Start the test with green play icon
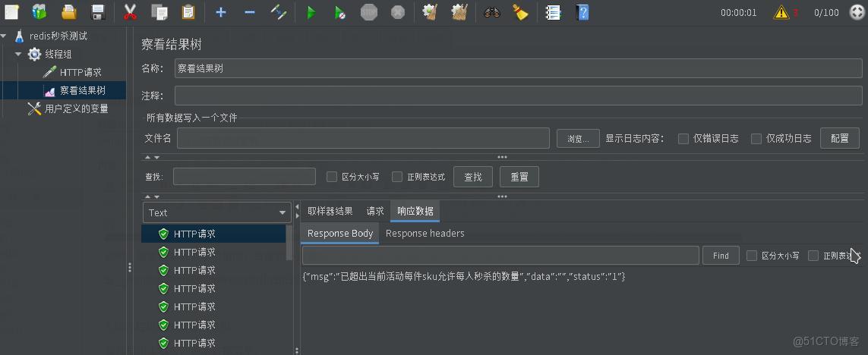The width and height of the screenshot is (868, 355). click(311, 12)
